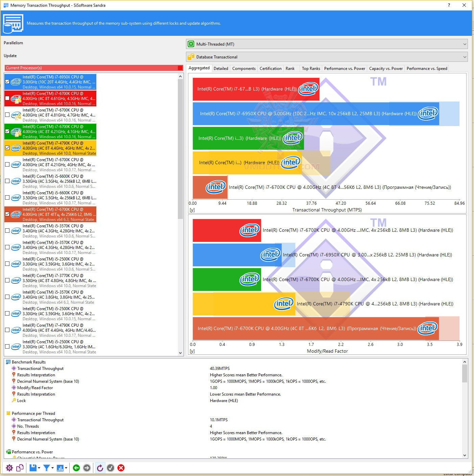The height and width of the screenshot is (476, 474).
Task: Check the i7-6700K 4.81GHz entry checkbox
Action: [x=7, y=115]
